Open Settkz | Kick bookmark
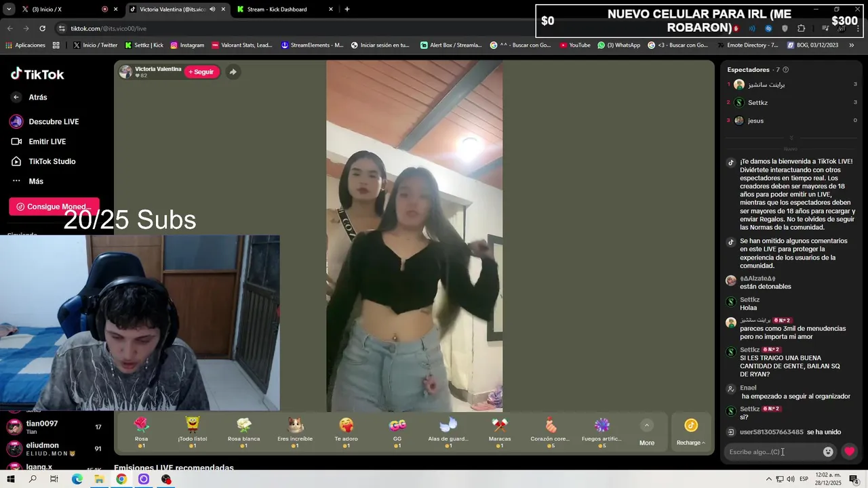The image size is (868, 488). (144, 45)
